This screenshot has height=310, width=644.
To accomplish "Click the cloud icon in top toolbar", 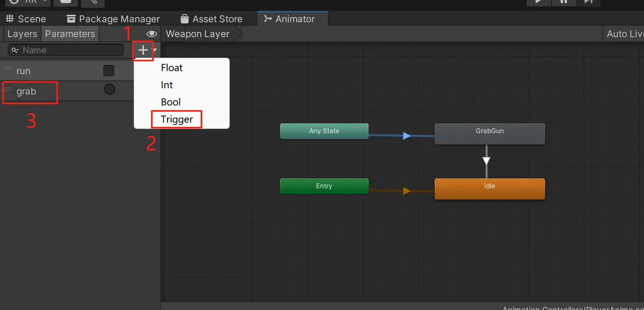I will point(65,2).
